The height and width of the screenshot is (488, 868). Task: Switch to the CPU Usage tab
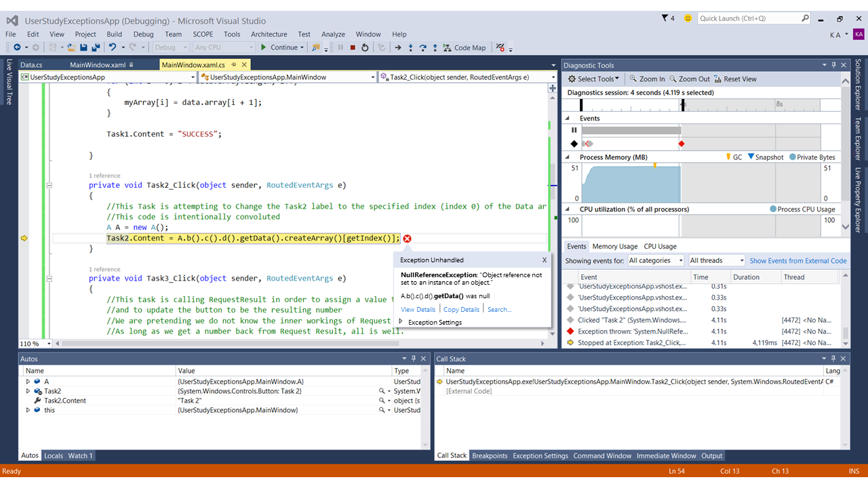click(x=660, y=246)
